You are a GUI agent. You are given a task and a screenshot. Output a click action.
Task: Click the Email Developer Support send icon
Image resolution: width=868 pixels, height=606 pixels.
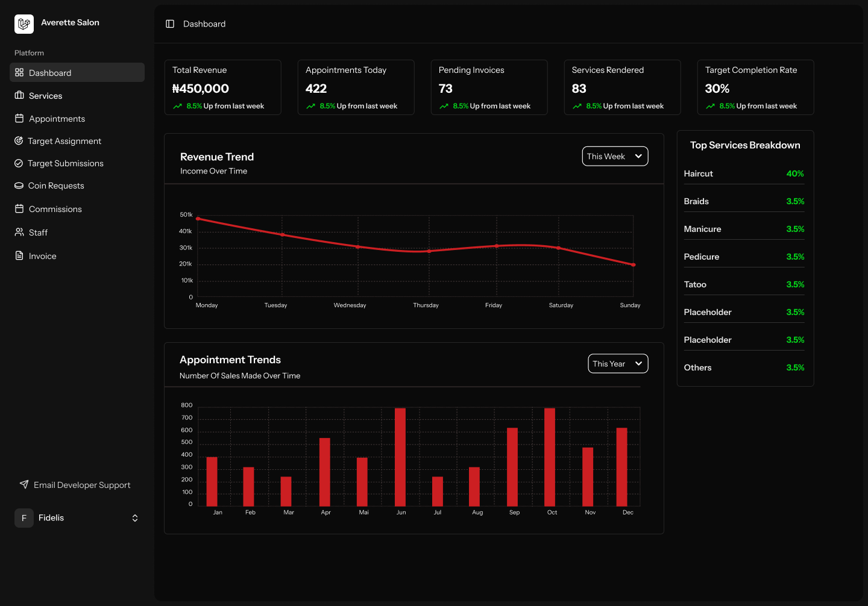(24, 485)
